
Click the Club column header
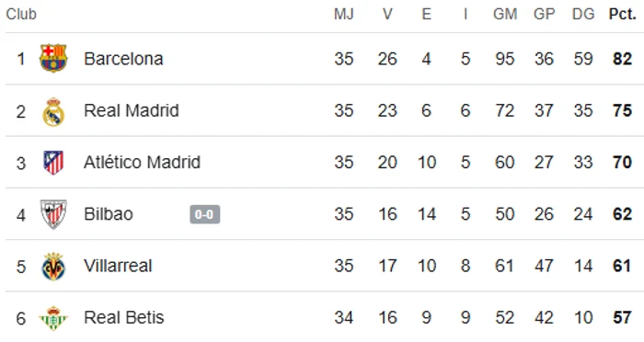(21, 15)
